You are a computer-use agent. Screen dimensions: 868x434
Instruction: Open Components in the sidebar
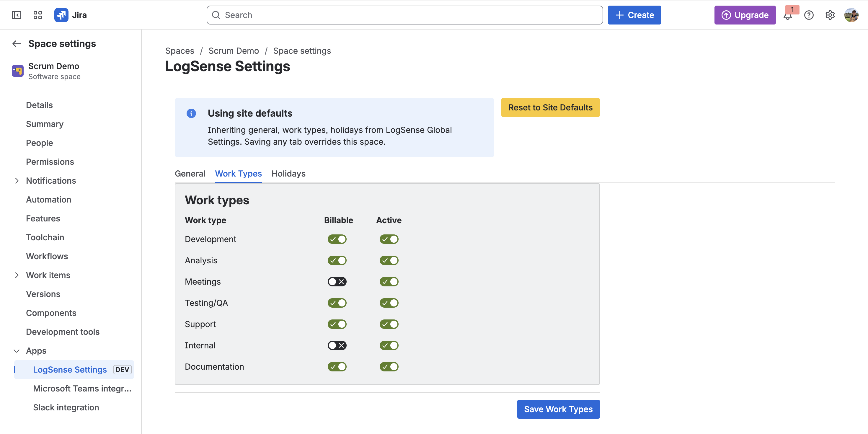click(x=51, y=313)
